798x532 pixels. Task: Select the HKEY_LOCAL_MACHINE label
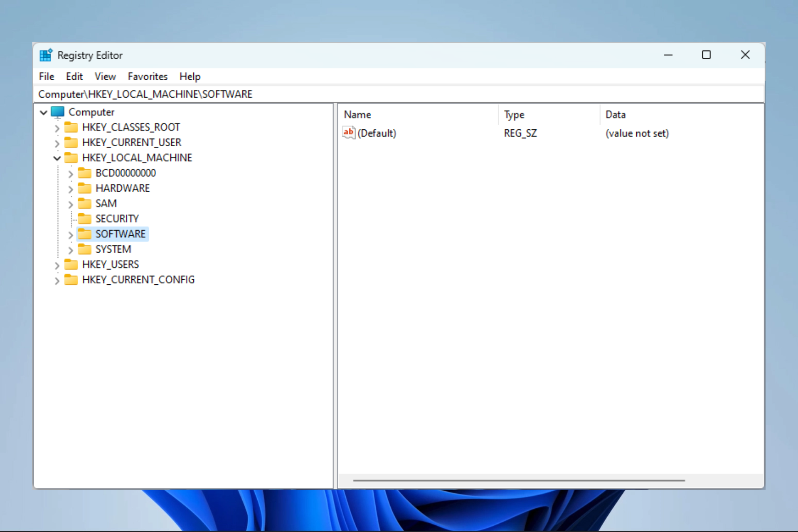[137, 158]
